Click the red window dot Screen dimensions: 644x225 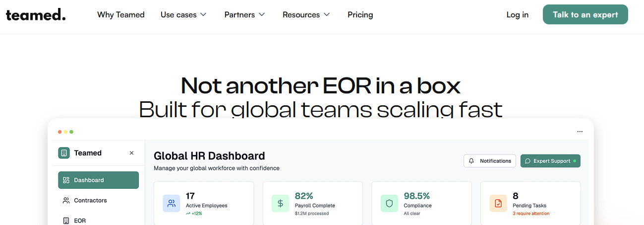(59, 132)
